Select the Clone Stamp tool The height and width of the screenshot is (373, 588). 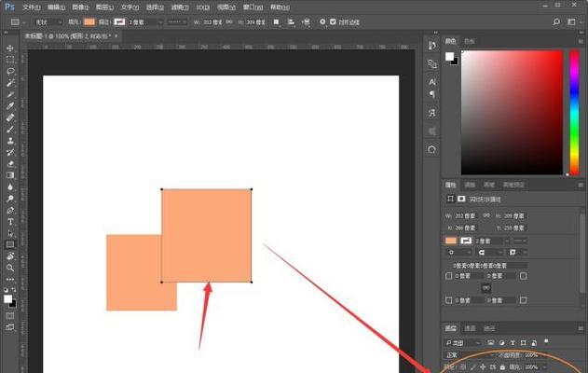[10, 141]
